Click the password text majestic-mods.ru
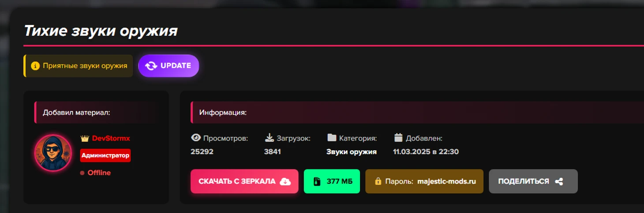644x213 pixels. click(447, 181)
